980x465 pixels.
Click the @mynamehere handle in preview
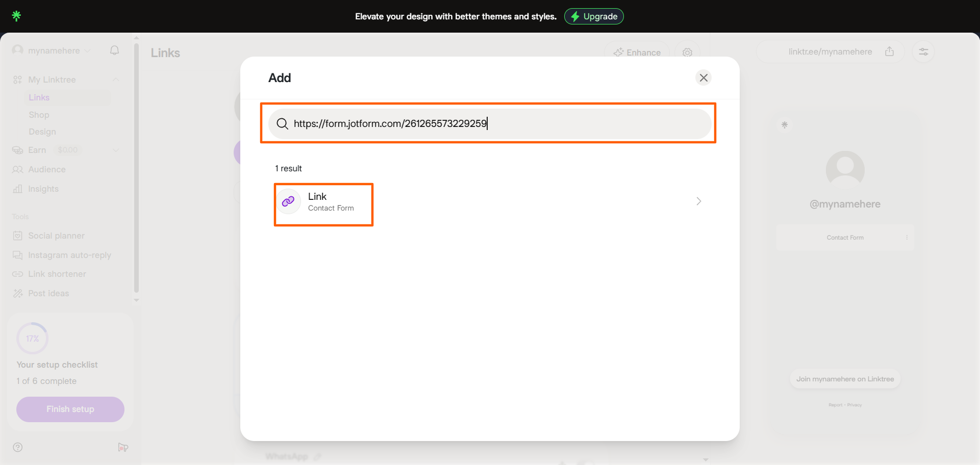click(845, 204)
